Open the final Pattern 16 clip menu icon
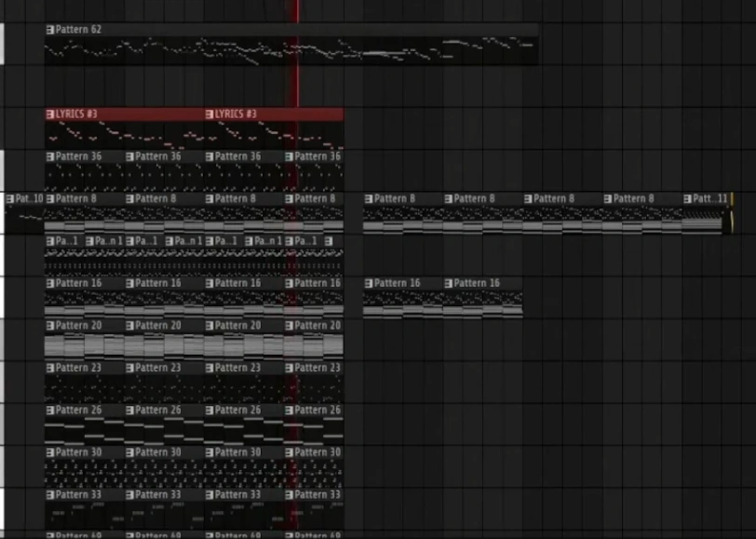756x539 pixels. 449,284
